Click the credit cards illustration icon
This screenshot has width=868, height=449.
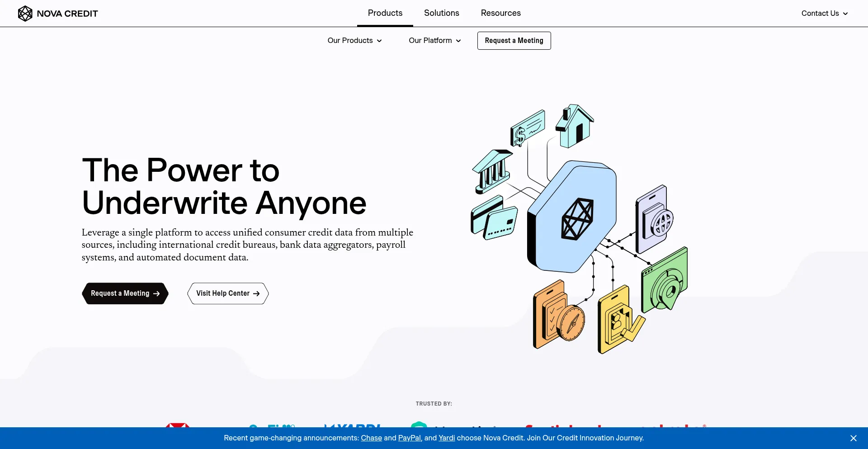click(x=494, y=218)
